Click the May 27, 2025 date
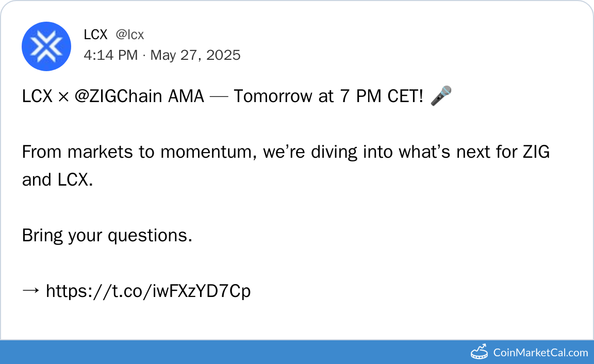This screenshot has height=364, width=594. click(x=195, y=55)
